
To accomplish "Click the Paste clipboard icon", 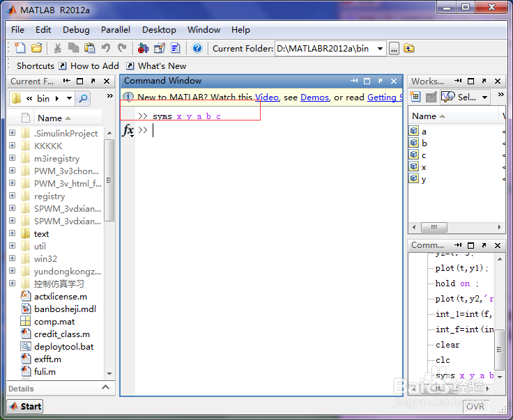I will coord(89,48).
